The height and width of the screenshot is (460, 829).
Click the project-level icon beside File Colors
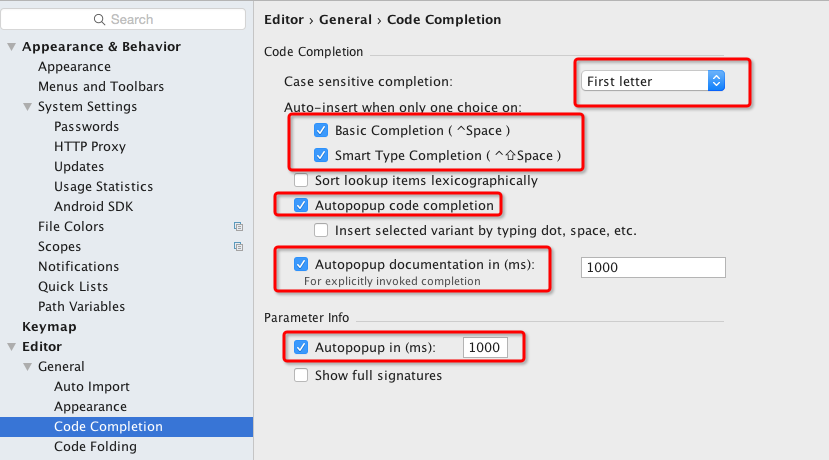coord(238,227)
